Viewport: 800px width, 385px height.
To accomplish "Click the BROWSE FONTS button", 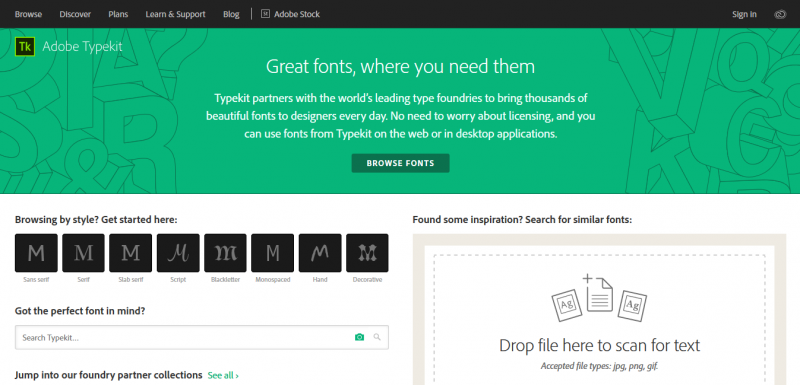I will 401,163.
